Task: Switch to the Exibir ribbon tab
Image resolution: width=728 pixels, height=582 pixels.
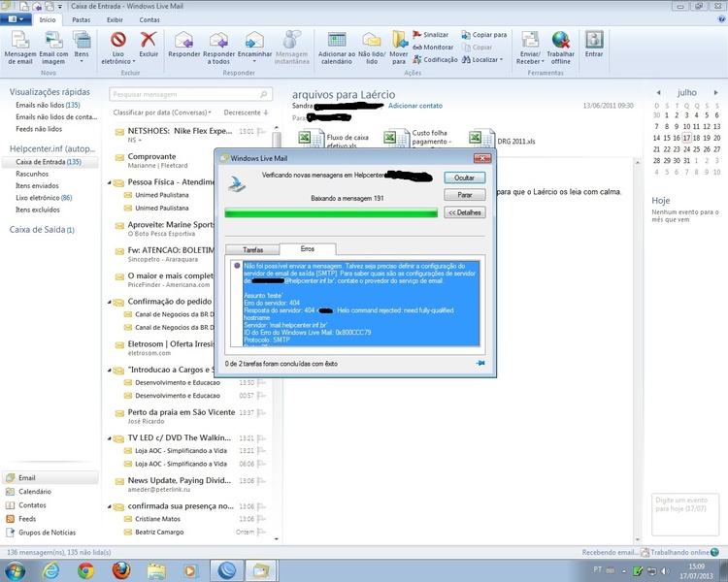Action: [115, 20]
